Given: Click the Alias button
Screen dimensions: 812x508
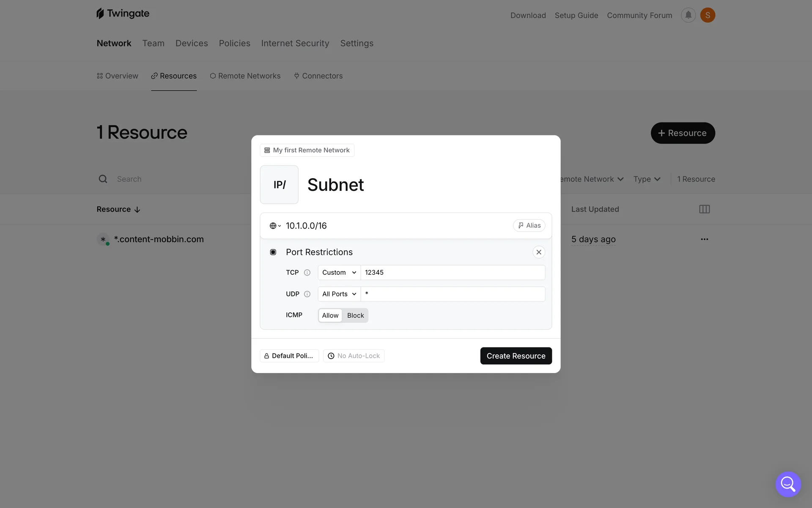Looking at the screenshot, I should coord(529,226).
